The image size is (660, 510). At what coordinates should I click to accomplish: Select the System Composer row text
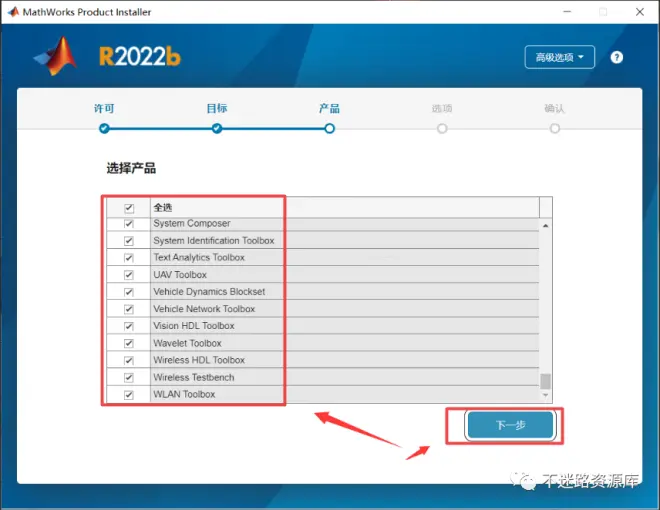click(x=192, y=223)
